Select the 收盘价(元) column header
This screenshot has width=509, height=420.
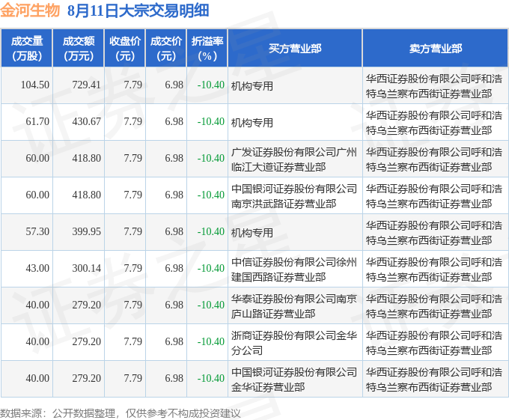click(125, 49)
